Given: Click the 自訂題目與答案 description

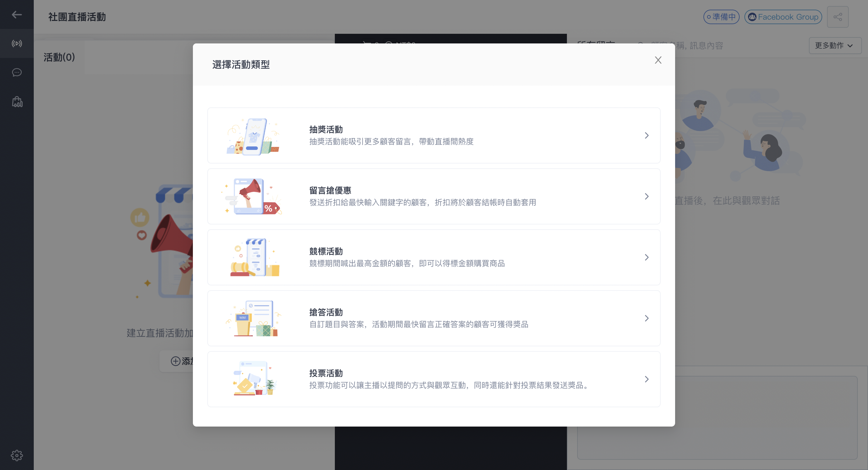Looking at the screenshot, I should (x=419, y=325).
